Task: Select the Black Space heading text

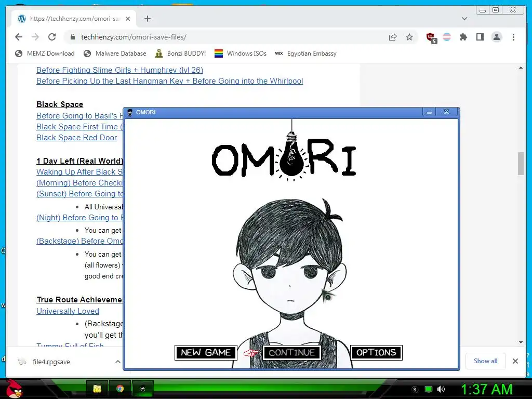Action: [x=60, y=104]
